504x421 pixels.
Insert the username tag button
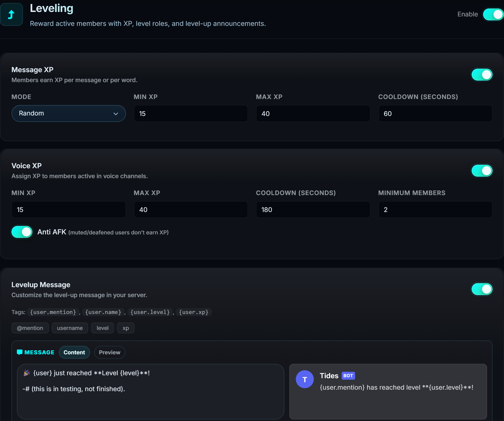coord(70,328)
